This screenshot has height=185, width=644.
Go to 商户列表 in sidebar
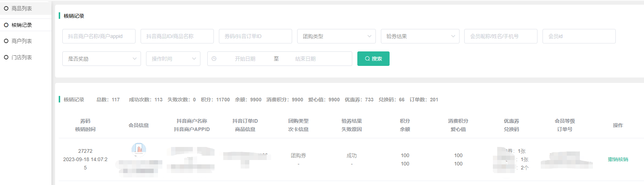[x=22, y=41]
